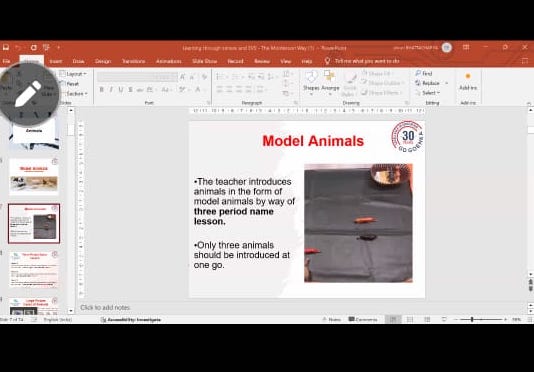Toggle Italic formatting
This screenshot has height=372, width=534.
(111, 90)
